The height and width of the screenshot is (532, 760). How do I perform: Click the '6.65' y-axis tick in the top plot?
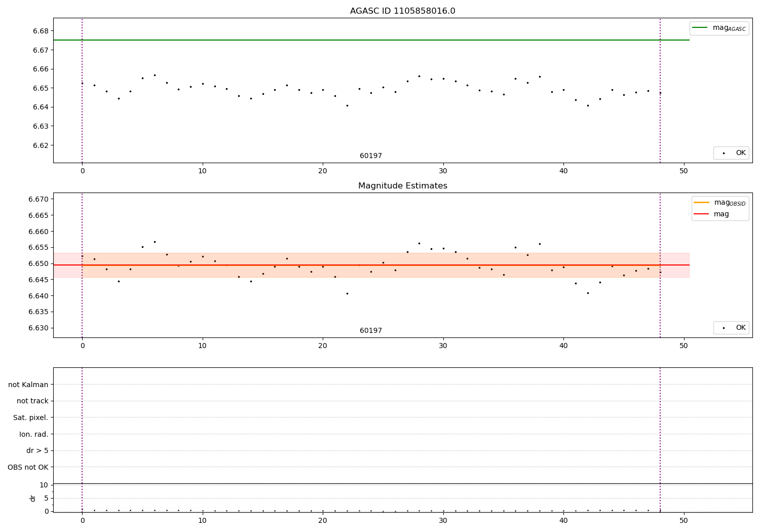(x=41, y=88)
